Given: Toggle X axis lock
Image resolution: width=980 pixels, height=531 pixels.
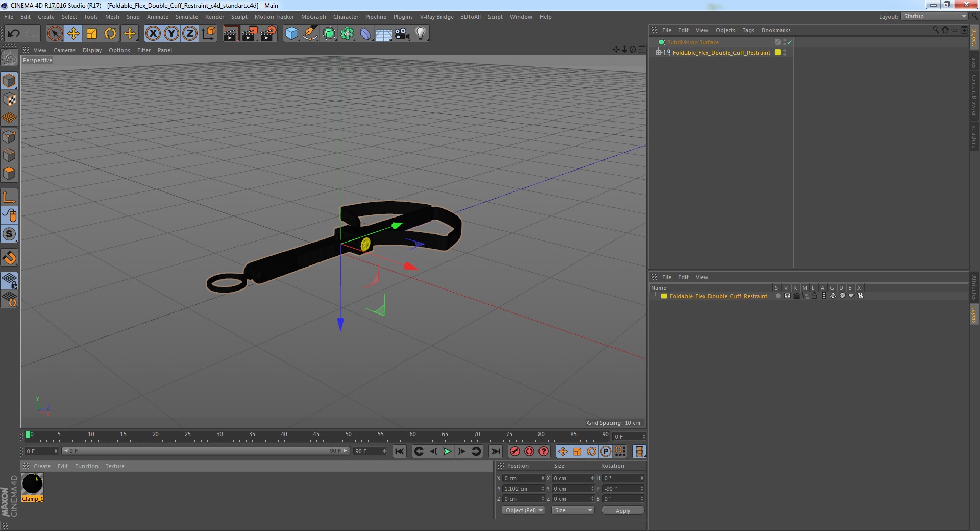Looking at the screenshot, I should coord(153,34).
